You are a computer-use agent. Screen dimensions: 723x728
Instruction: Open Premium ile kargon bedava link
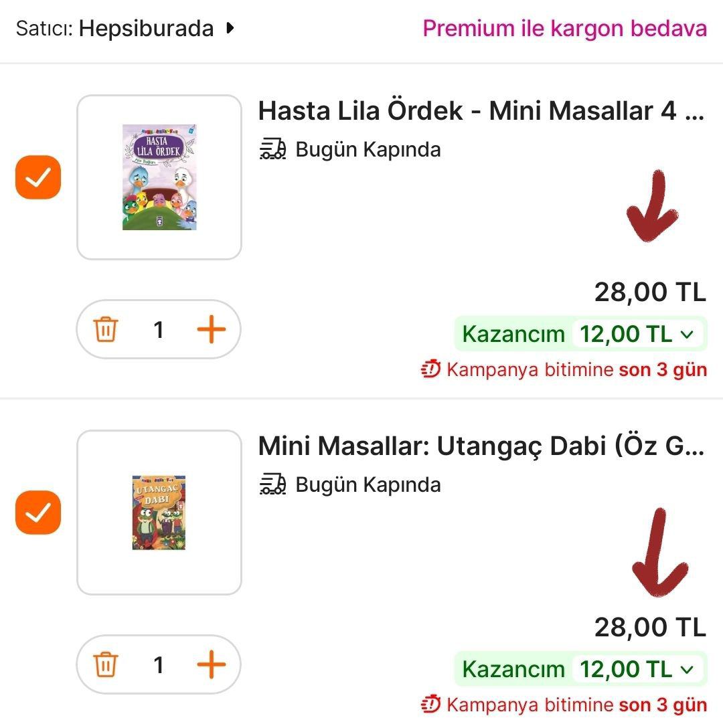tap(564, 29)
